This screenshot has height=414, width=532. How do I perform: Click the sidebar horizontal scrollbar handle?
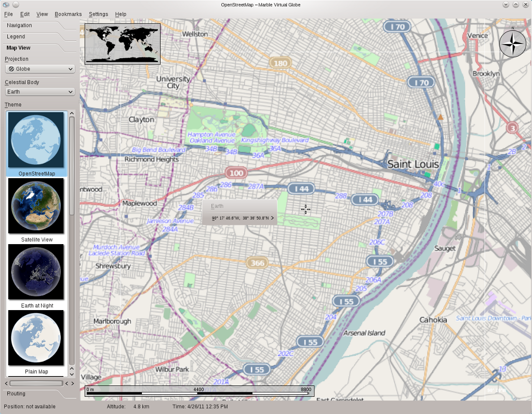[36, 383]
